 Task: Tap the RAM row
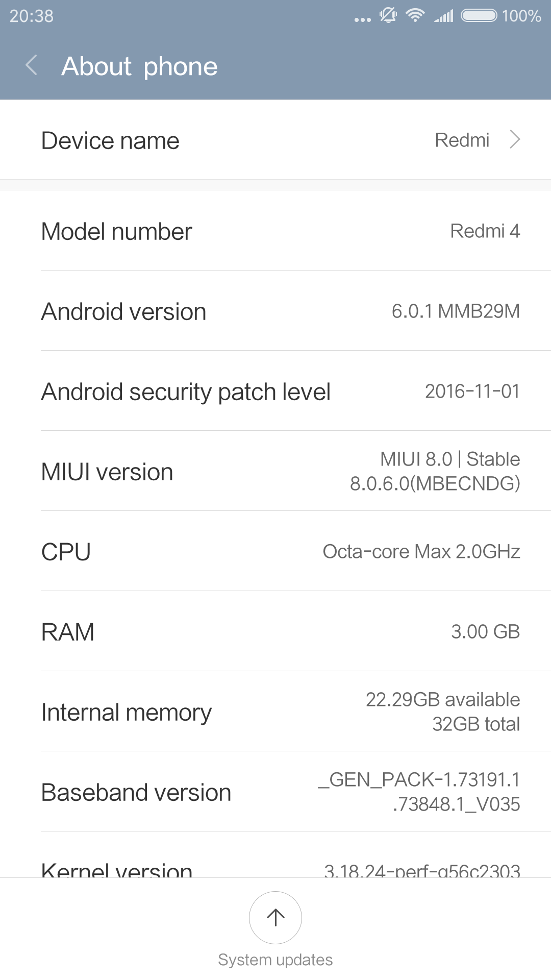point(275,632)
